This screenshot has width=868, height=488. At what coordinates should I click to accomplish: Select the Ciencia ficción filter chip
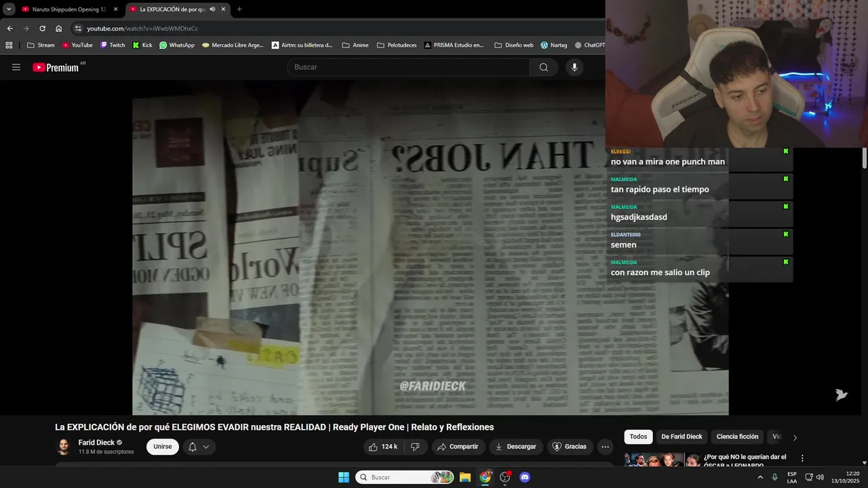pos(737,436)
